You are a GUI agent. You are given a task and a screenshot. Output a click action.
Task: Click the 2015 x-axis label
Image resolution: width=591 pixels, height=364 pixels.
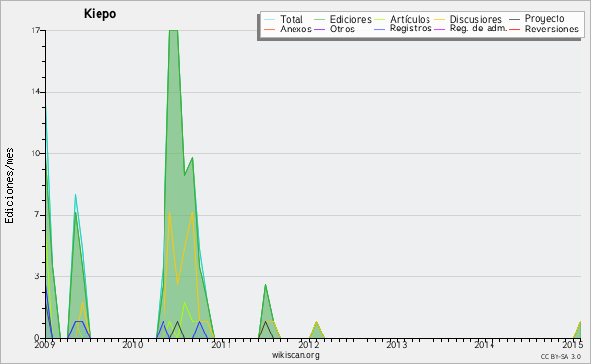click(x=572, y=344)
